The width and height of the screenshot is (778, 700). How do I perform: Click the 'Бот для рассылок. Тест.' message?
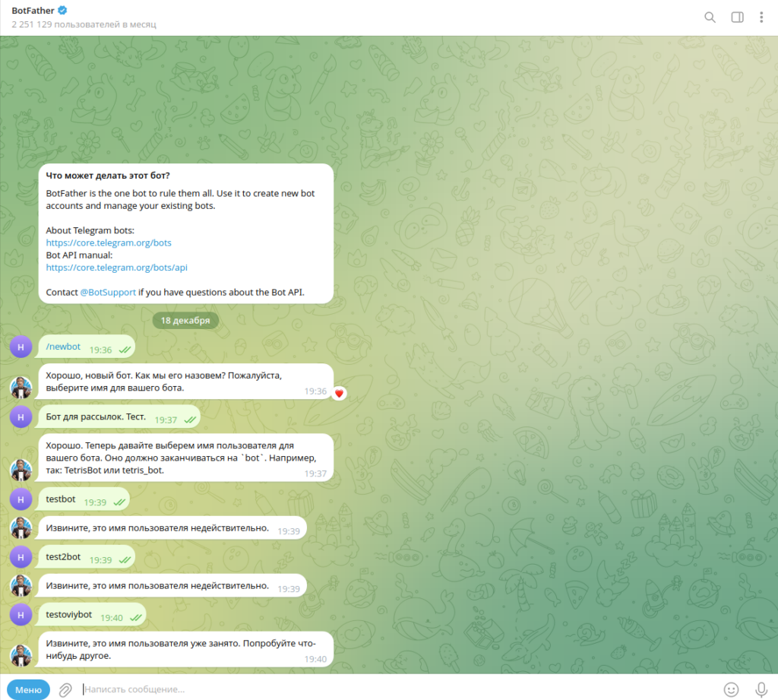tap(119, 417)
